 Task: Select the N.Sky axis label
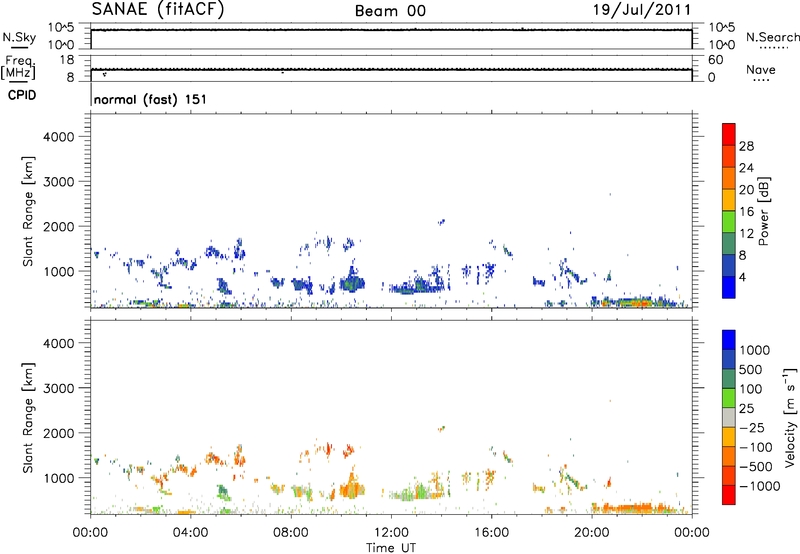19,37
